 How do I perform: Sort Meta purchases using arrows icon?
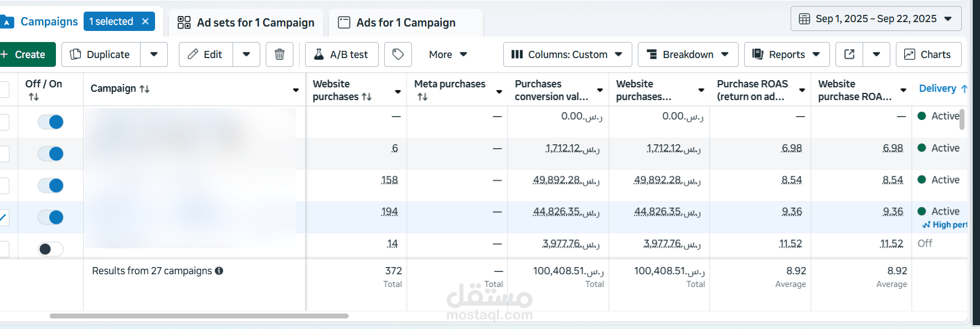[422, 97]
